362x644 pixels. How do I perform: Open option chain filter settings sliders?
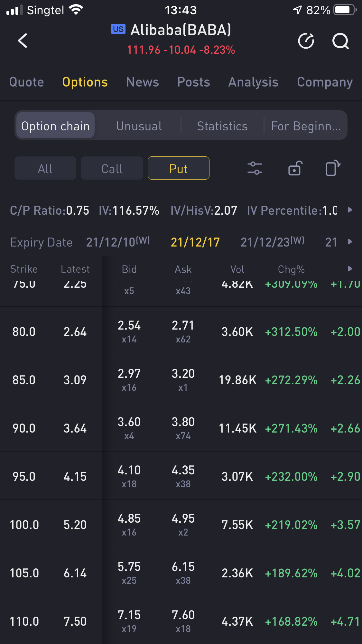pos(255,168)
